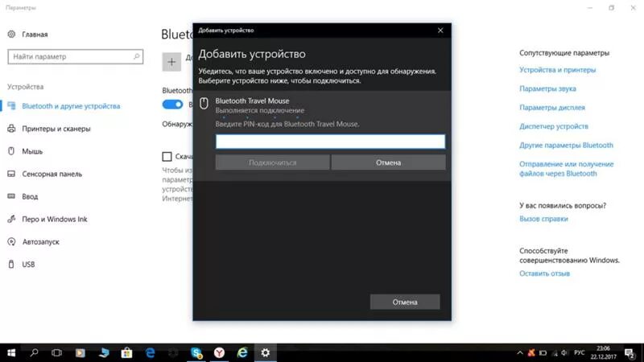
Task: Click the Главная gear icon
Action: click(x=11, y=34)
